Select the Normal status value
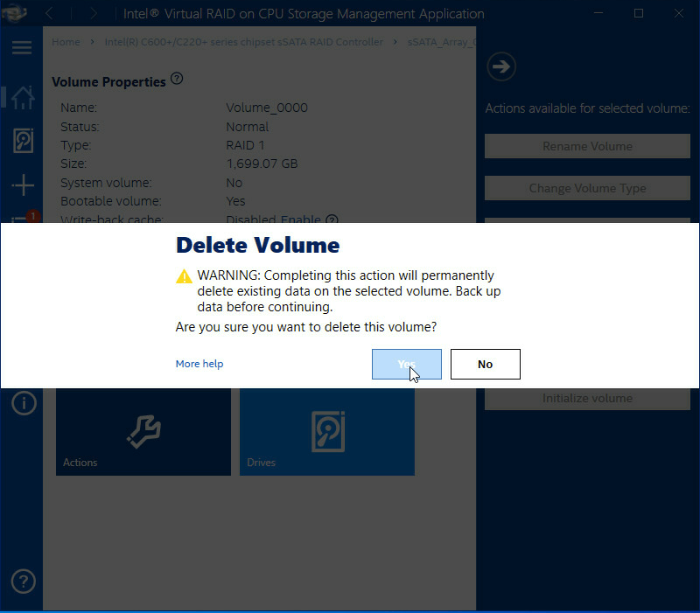700x613 pixels. [x=248, y=127]
